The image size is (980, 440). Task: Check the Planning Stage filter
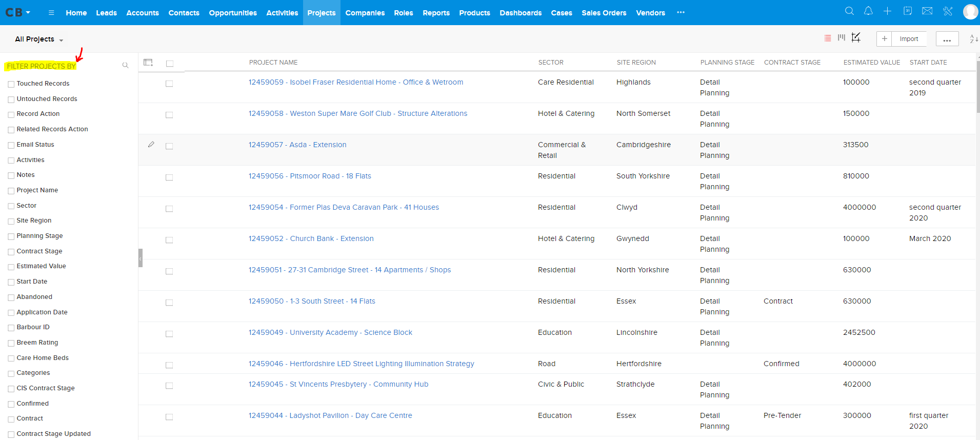[x=11, y=236]
